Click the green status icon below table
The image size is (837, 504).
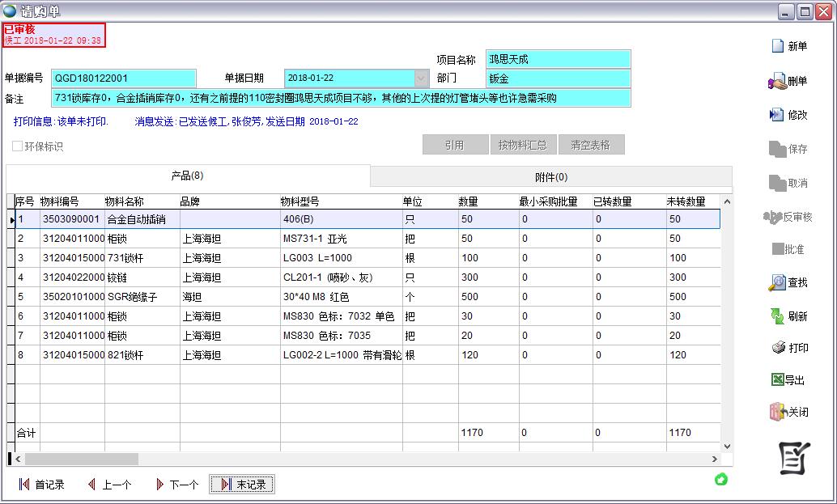point(720,480)
